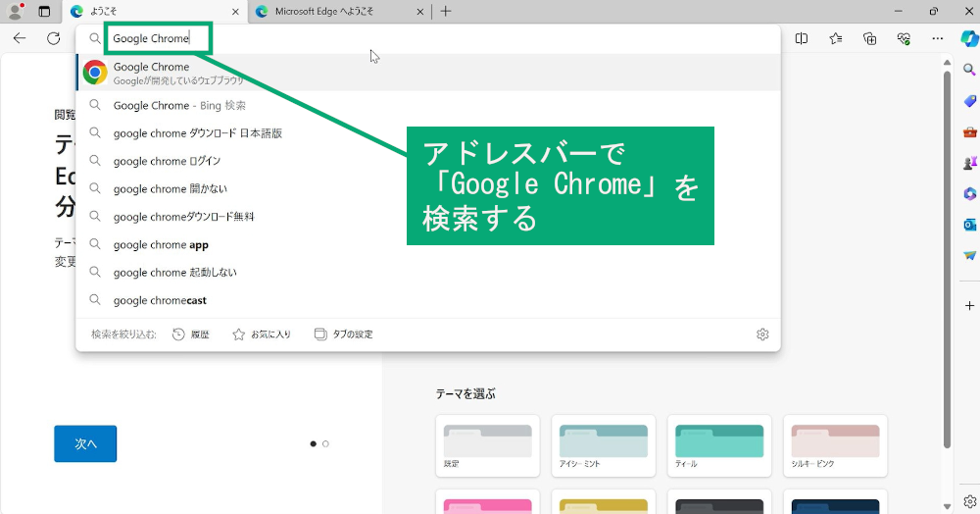Select google chromecast suggestion

(x=428, y=301)
